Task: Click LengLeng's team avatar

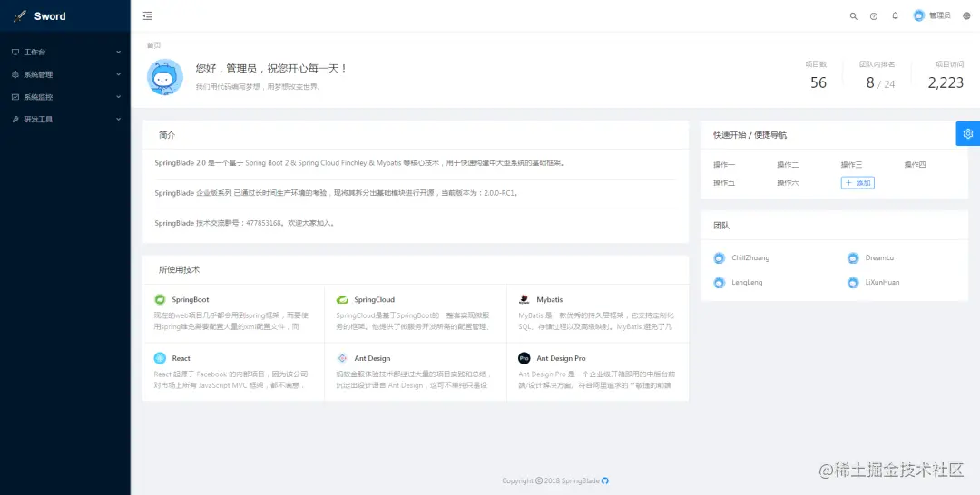Action: point(720,283)
